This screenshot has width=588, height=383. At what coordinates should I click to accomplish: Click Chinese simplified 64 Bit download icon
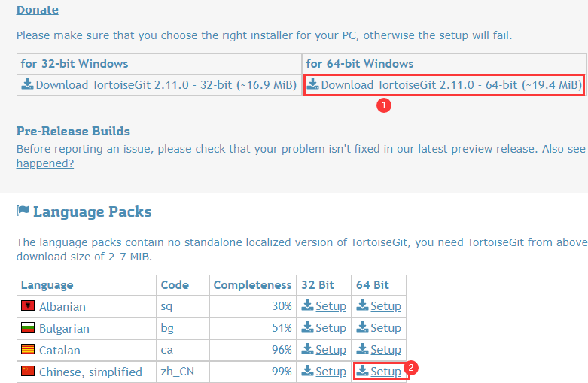362,371
